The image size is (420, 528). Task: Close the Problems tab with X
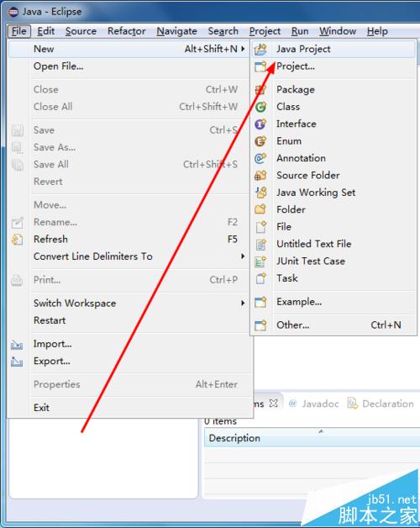pyautogui.click(x=274, y=403)
